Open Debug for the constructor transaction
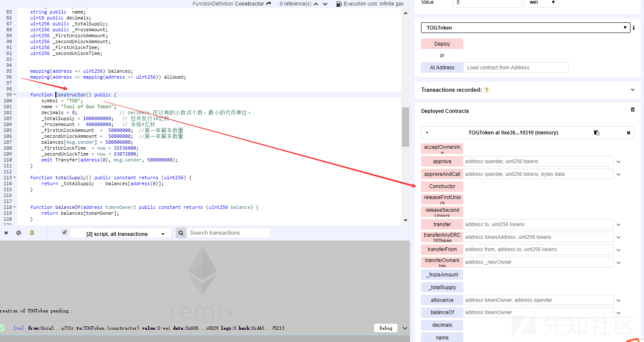644x342 pixels. [x=386, y=328]
